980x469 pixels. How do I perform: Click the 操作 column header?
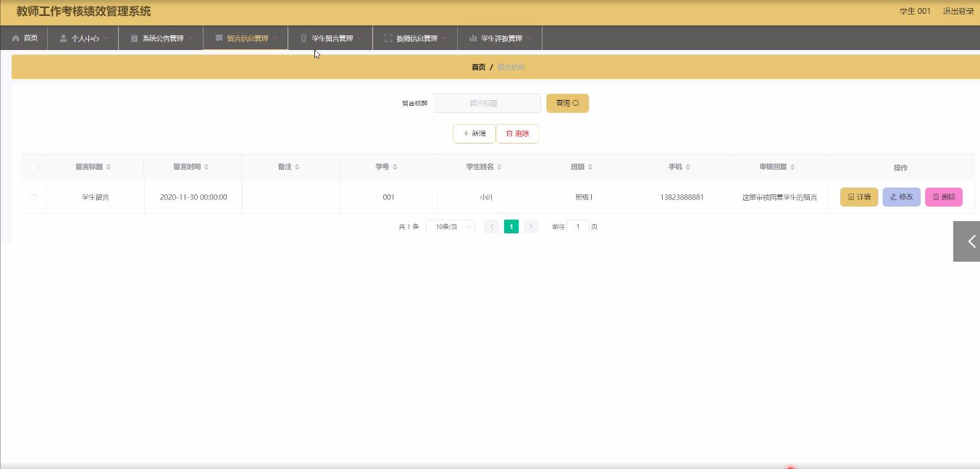pos(900,167)
